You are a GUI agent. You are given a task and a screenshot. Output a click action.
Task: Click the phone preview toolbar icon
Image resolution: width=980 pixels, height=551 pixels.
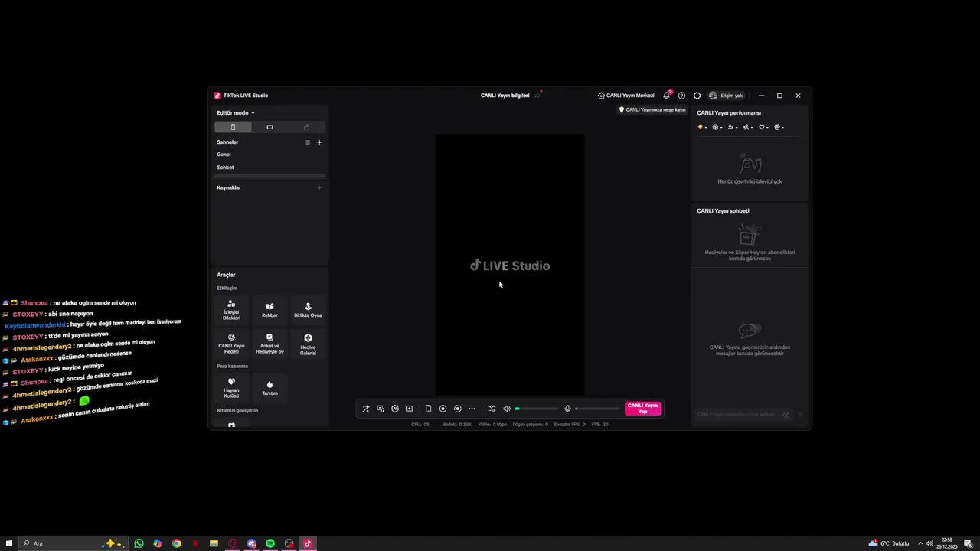[x=428, y=409]
